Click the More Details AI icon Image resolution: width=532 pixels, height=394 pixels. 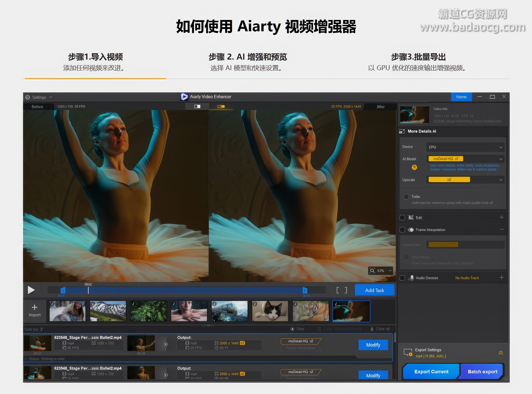click(402, 131)
